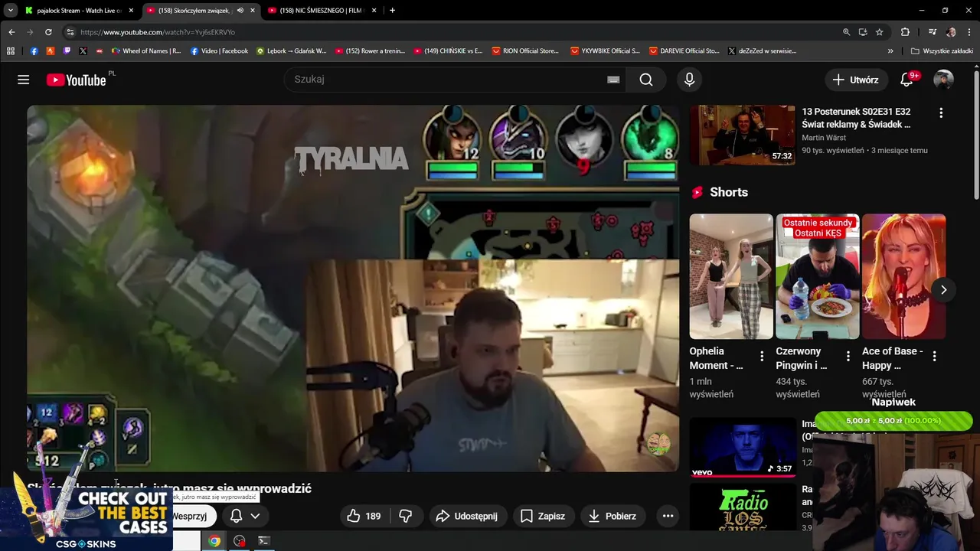This screenshot has height=551, width=980.
Task: Bookmark this page with star icon
Action: point(880,32)
